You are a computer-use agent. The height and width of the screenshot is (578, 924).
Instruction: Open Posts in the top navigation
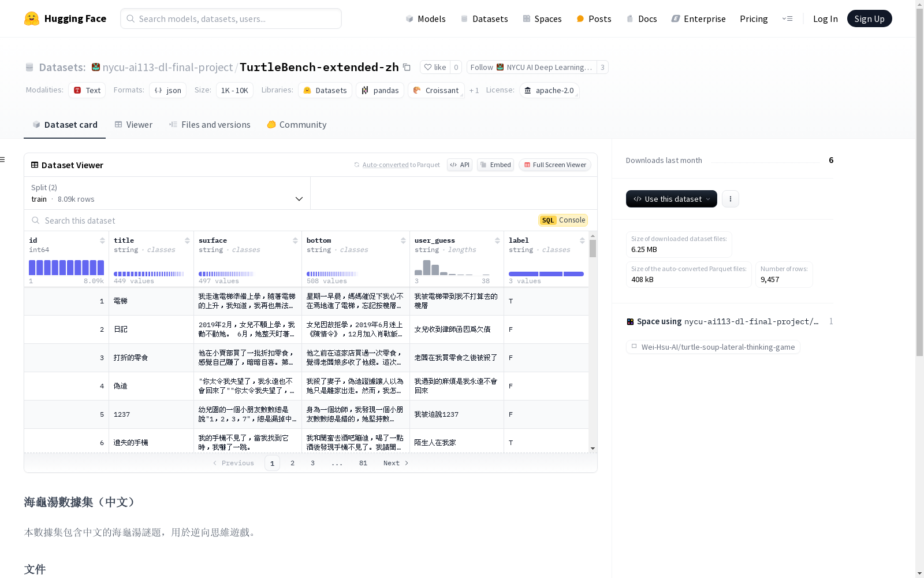(x=594, y=18)
